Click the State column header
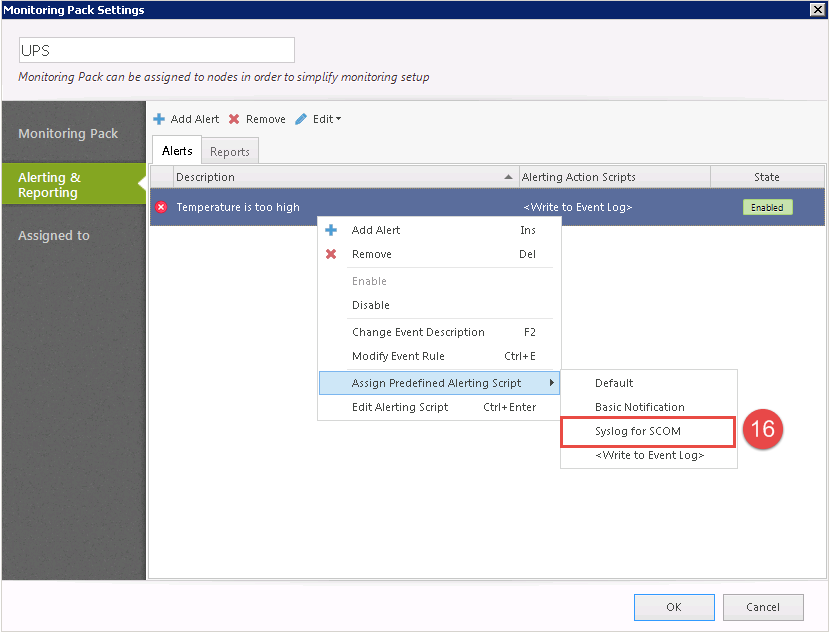The image size is (829, 632). [767, 177]
